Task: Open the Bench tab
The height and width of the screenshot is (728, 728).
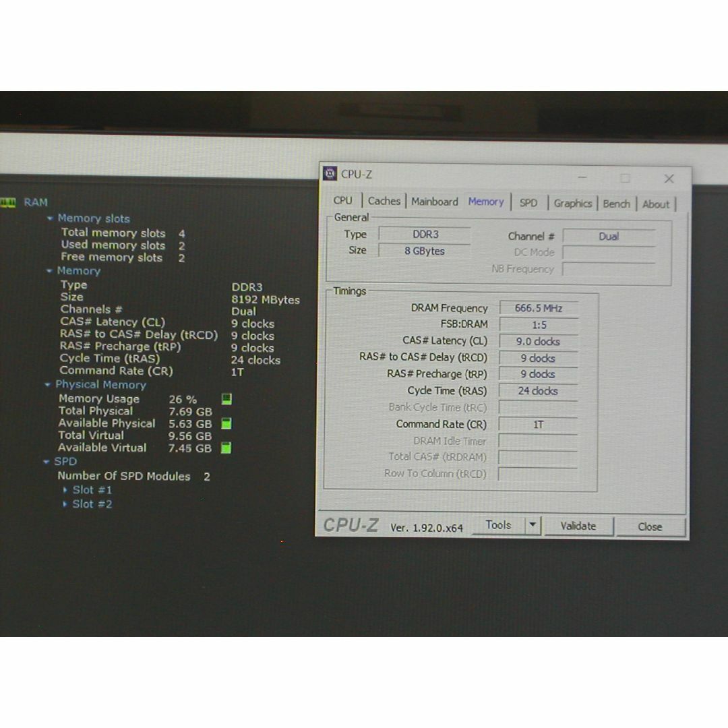Action: point(616,204)
